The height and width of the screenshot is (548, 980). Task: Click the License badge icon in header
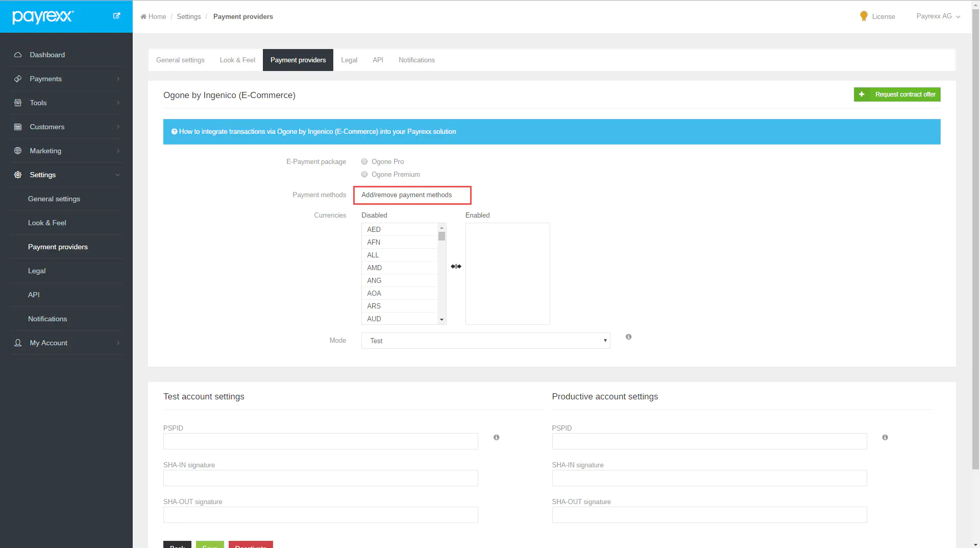click(864, 16)
